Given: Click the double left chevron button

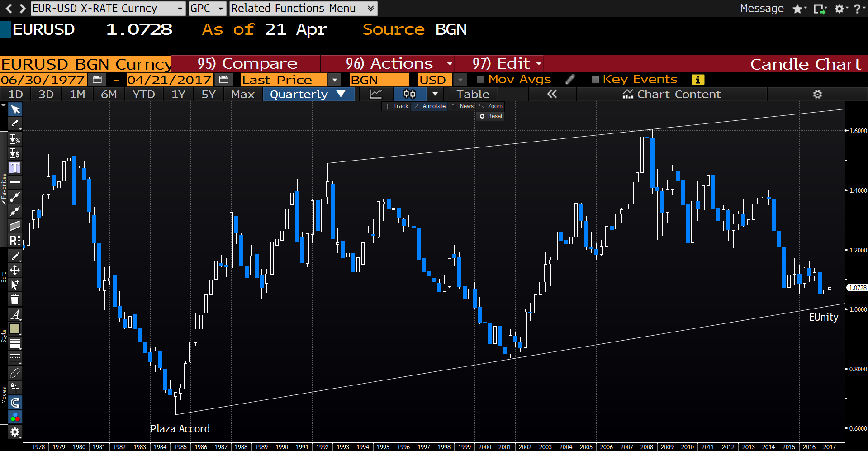Looking at the screenshot, I should click(x=552, y=94).
